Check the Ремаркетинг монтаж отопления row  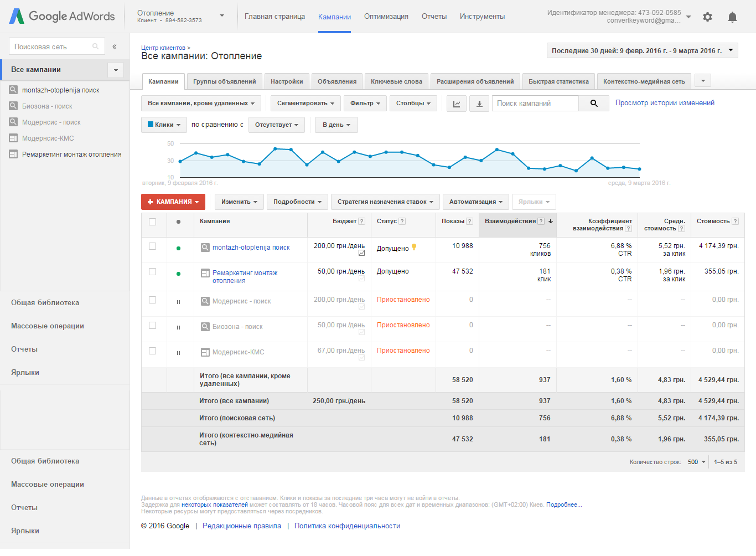(152, 271)
